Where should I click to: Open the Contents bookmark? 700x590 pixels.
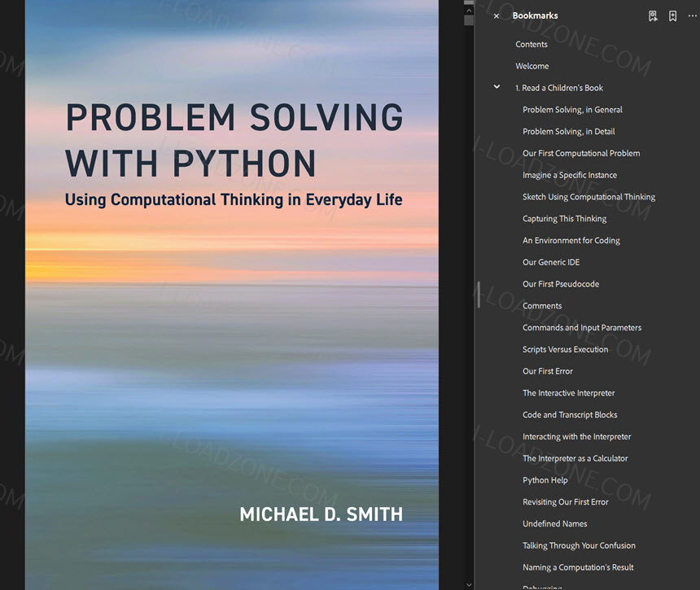click(532, 44)
